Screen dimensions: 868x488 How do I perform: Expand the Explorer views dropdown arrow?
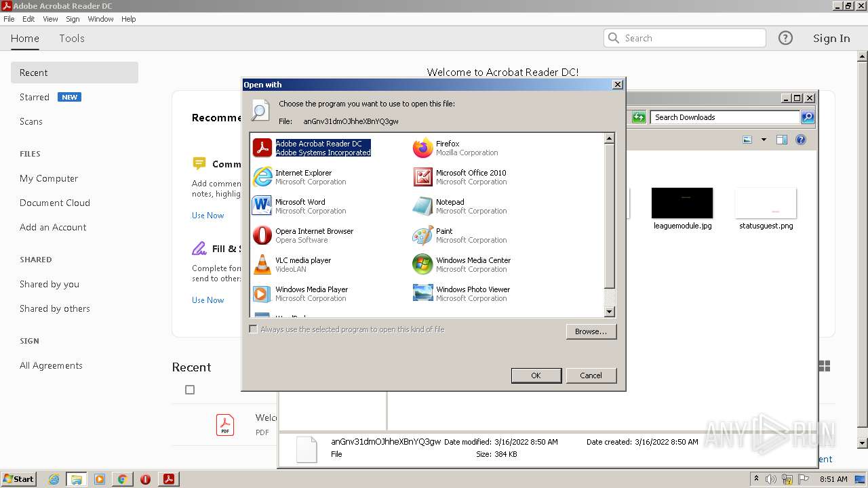[764, 140]
